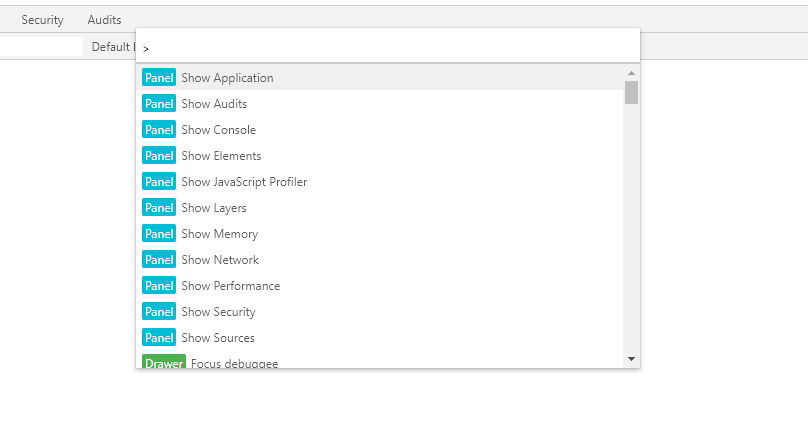The height and width of the screenshot is (424, 808).
Task: Click the Panel badge beside Show Memory
Action: 159,234
